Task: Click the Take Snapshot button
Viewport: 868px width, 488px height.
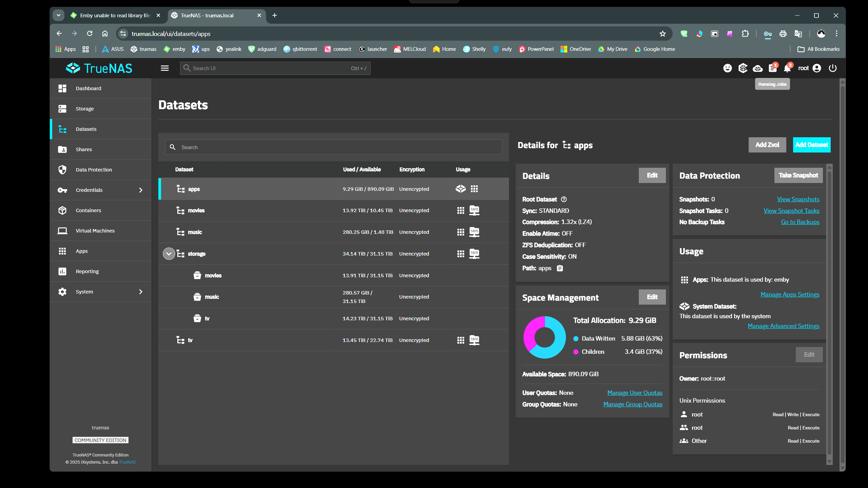Action: [x=798, y=175]
